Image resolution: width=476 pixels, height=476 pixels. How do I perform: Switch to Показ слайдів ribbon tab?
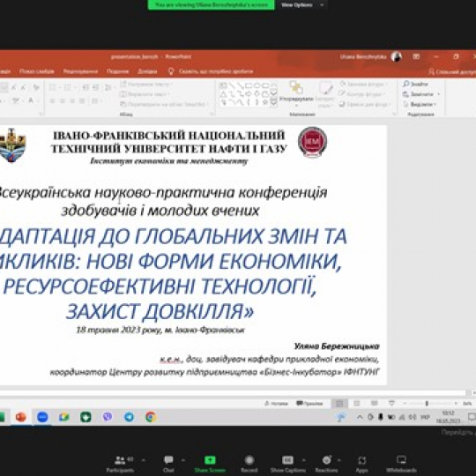[x=37, y=71]
